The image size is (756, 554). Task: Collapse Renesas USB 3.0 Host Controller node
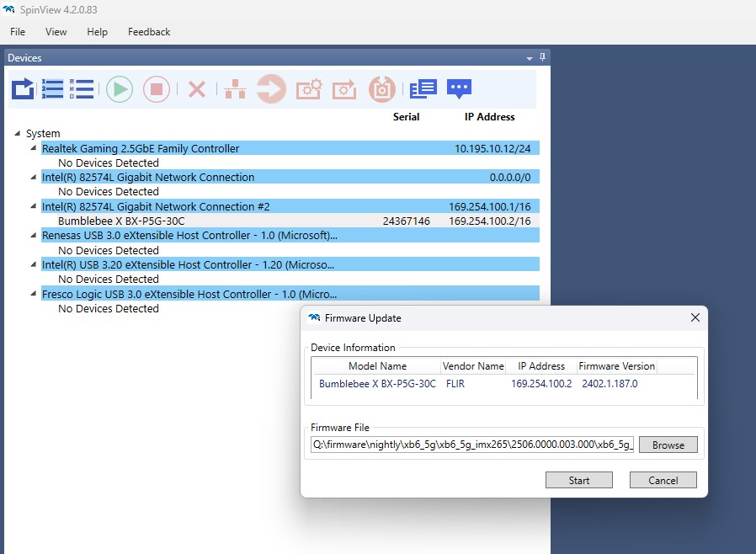(34, 236)
